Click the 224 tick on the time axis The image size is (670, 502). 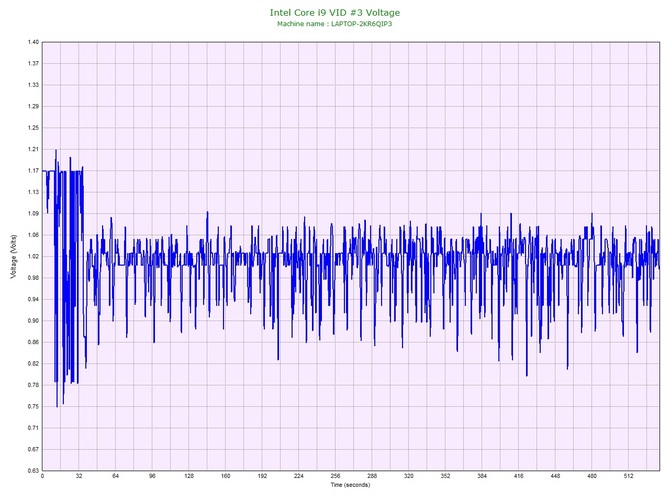pos(299,476)
